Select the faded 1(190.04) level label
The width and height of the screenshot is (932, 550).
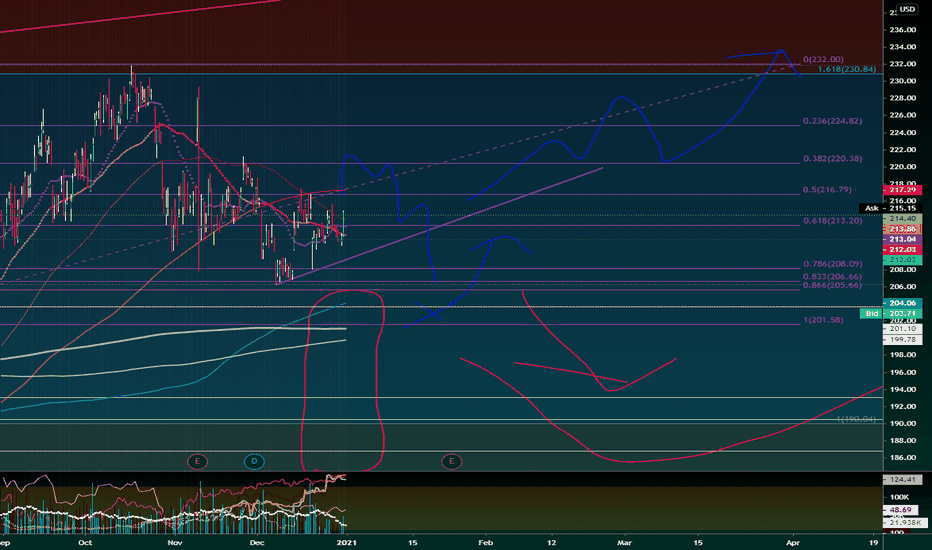click(x=856, y=419)
